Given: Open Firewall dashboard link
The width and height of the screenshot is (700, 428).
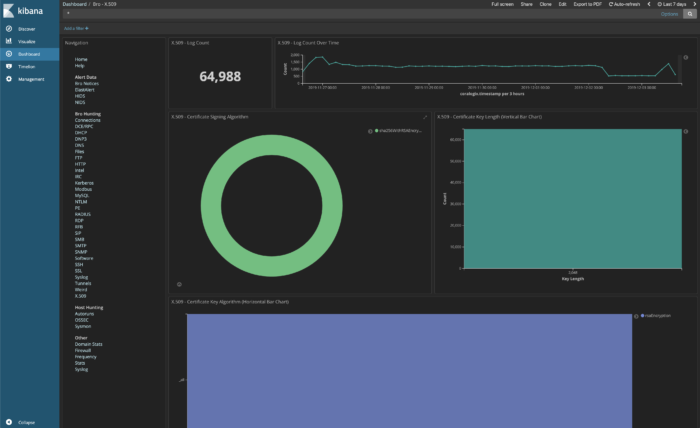Looking at the screenshot, I should (x=83, y=350).
